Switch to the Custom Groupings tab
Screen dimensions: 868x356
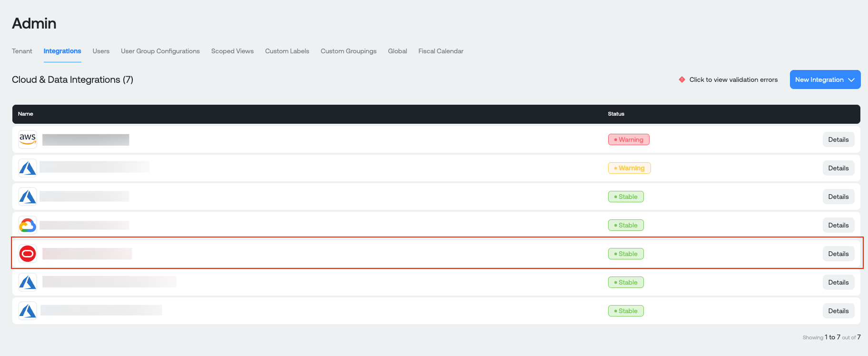[348, 51]
